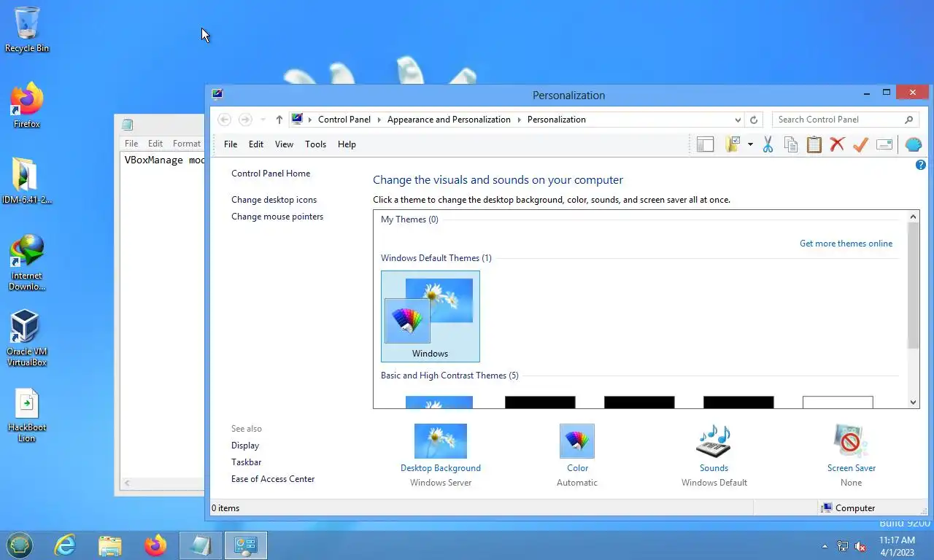Open File Explorer from the taskbar
The image size is (934, 560).
[x=110, y=545]
